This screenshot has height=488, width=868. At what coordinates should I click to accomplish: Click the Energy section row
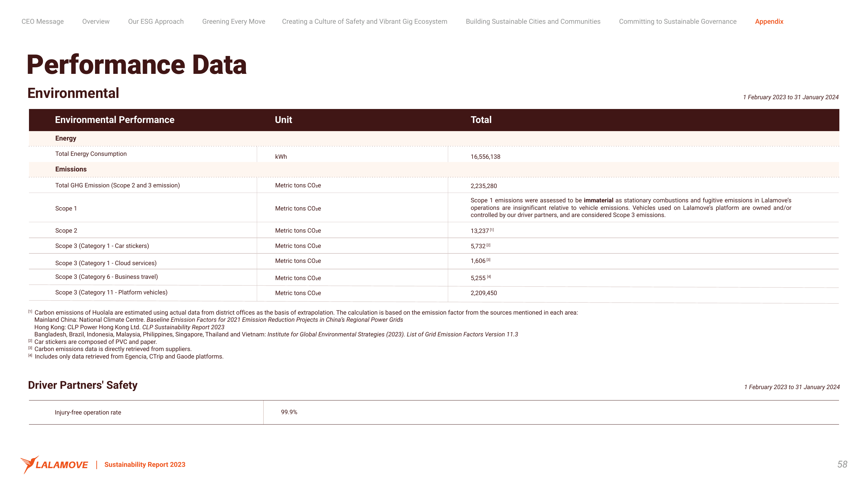tap(434, 138)
